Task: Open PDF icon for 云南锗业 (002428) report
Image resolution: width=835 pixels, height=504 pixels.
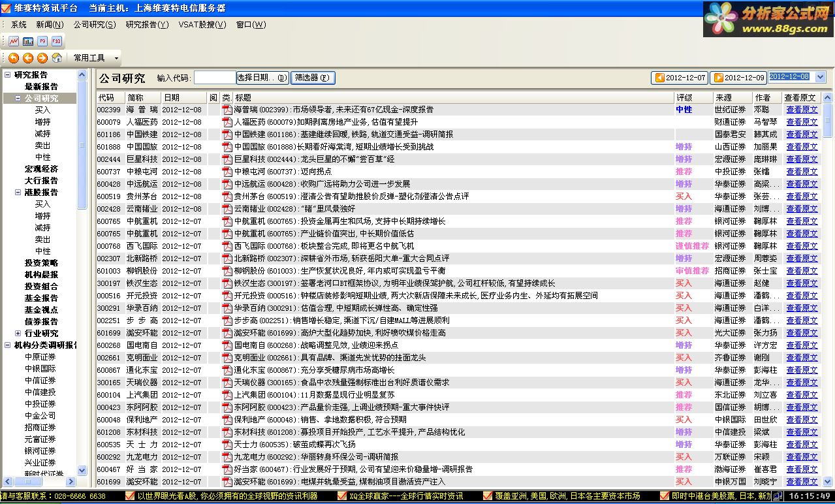Action: coord(227,209)
